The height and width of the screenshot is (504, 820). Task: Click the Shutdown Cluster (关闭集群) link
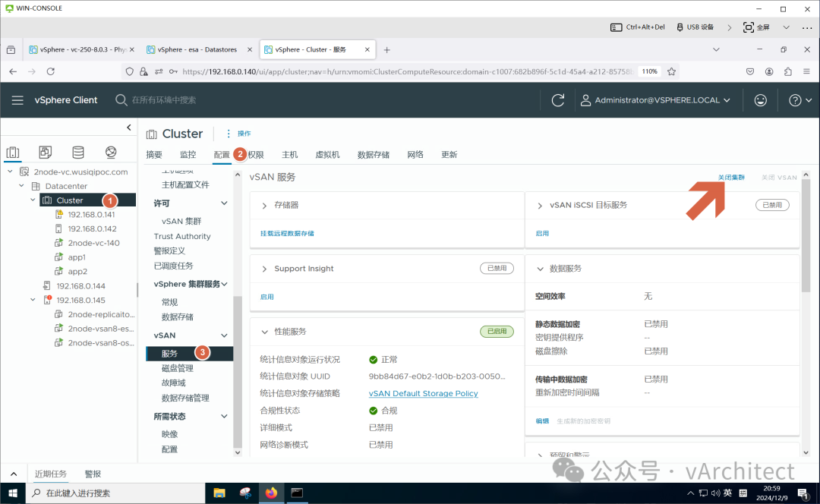(731, 178)
